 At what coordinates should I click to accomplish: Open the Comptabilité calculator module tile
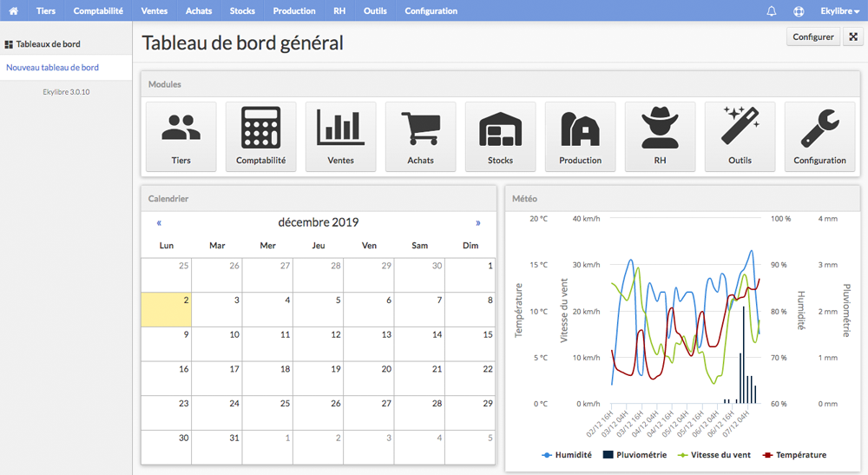click(x=260, y=136)
